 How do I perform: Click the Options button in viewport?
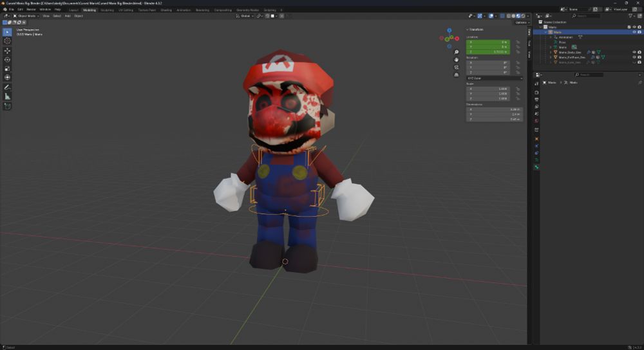(x=521, y=23)
